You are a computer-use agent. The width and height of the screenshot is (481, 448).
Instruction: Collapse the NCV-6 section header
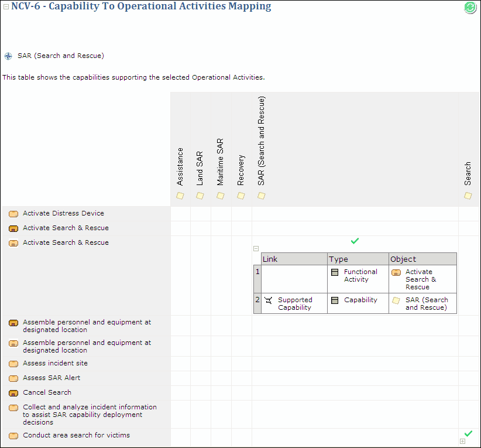click(6, 7)
